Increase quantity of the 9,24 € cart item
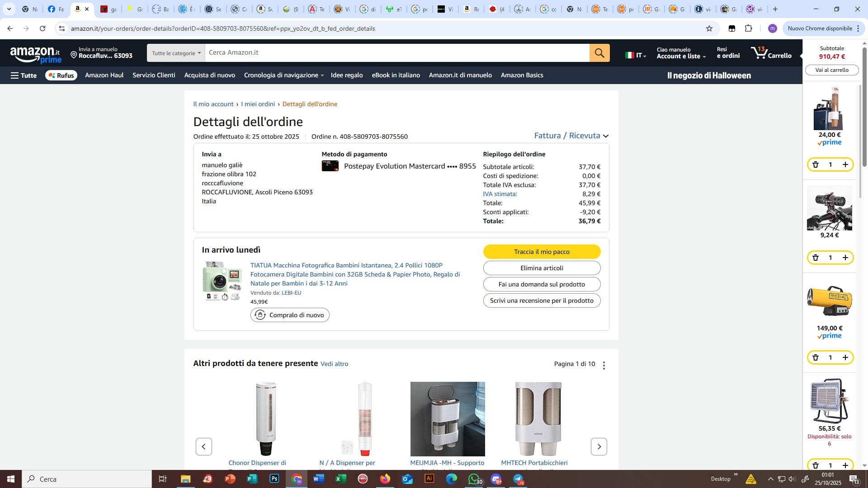 tap(845, 258)
